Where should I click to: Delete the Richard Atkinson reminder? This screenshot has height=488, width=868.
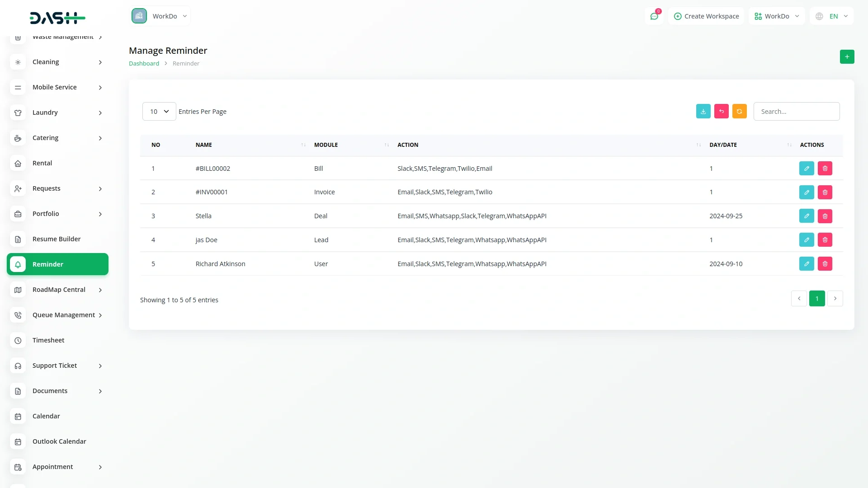[x=825, y=264]
